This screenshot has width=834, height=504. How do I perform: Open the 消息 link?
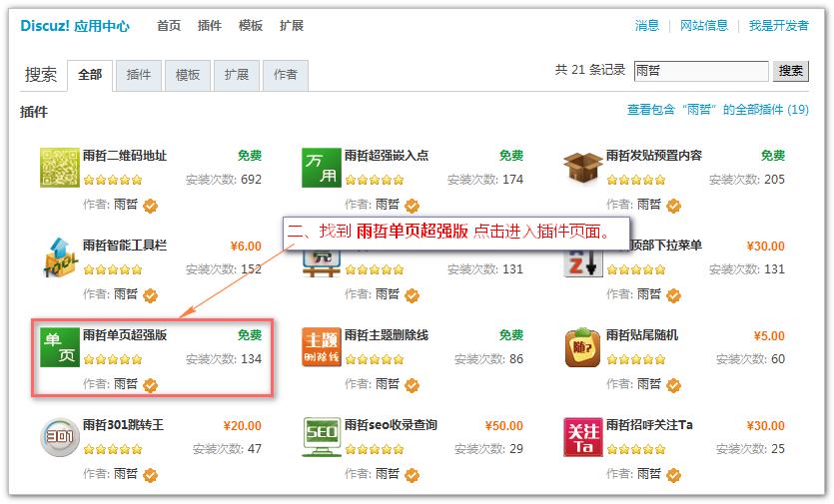point(647,26)
